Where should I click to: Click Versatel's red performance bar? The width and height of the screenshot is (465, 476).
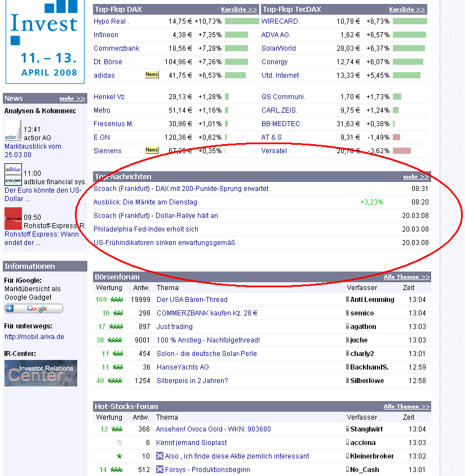click(402, 150)
